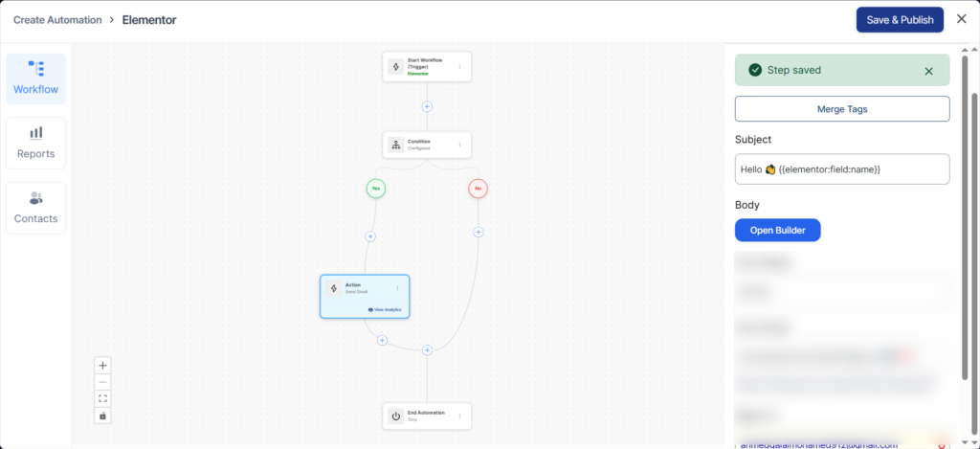Open the Contacts tab

tap(35, 208)
